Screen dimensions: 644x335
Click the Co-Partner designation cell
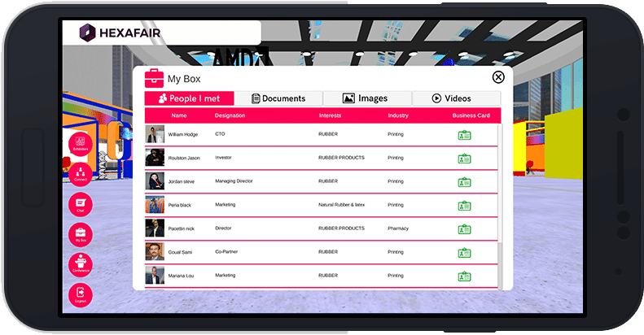coord(226,252)
